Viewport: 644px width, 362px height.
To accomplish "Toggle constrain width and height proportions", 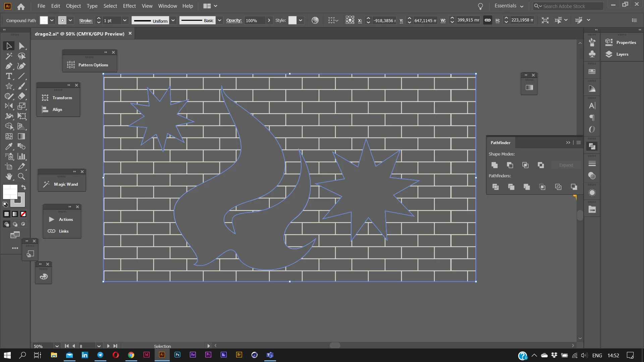I will [488, 20].
